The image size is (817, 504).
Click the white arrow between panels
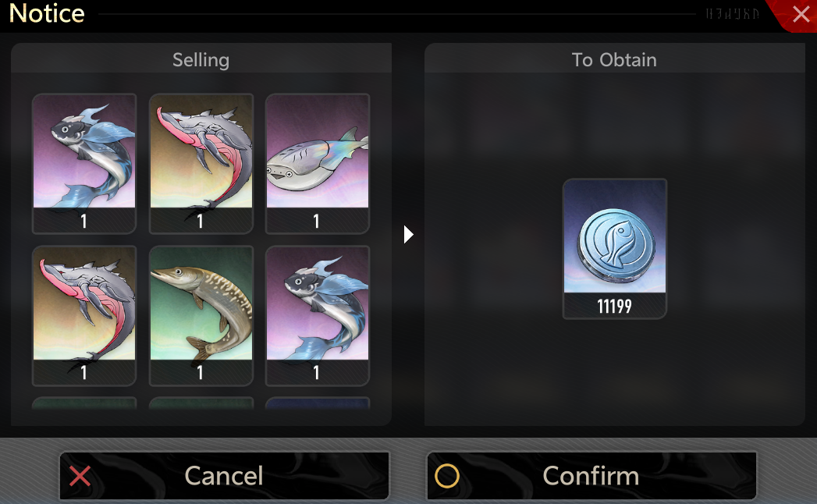(408, 235)
